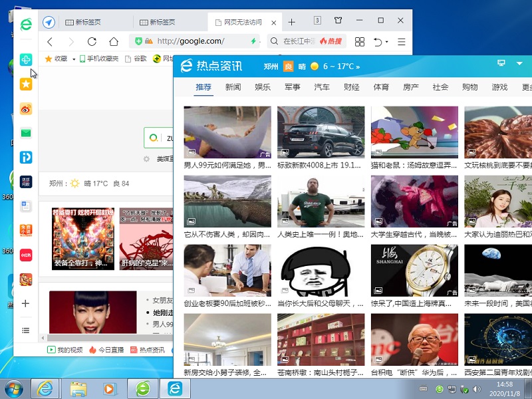
Task: Click the lightning speed mode icon
Action: coord(253,41)
